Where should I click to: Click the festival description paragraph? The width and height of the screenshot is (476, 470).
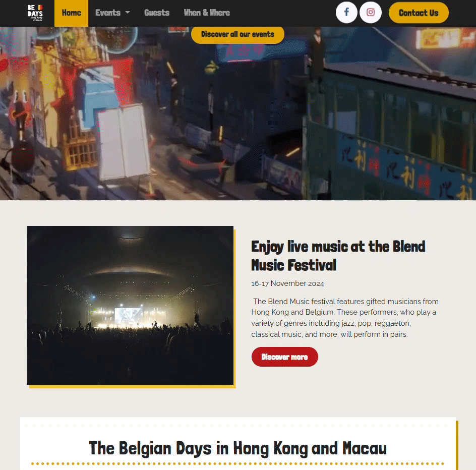(x=345, y=318)
